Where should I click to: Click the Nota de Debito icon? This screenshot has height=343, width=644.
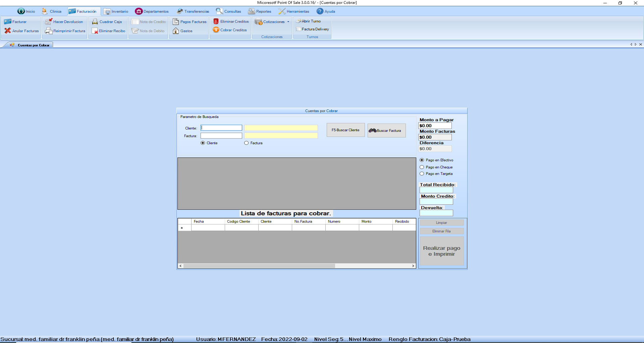[135, 31]
